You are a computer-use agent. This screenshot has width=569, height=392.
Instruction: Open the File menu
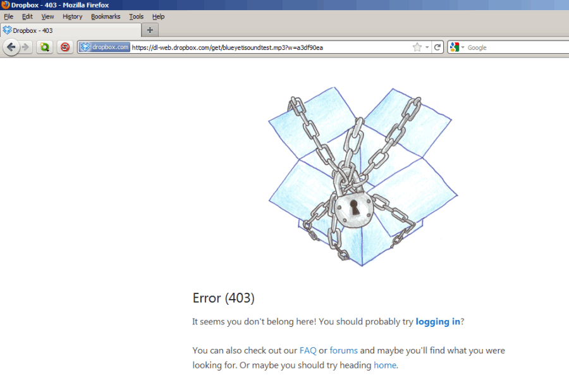click(8, 16)
